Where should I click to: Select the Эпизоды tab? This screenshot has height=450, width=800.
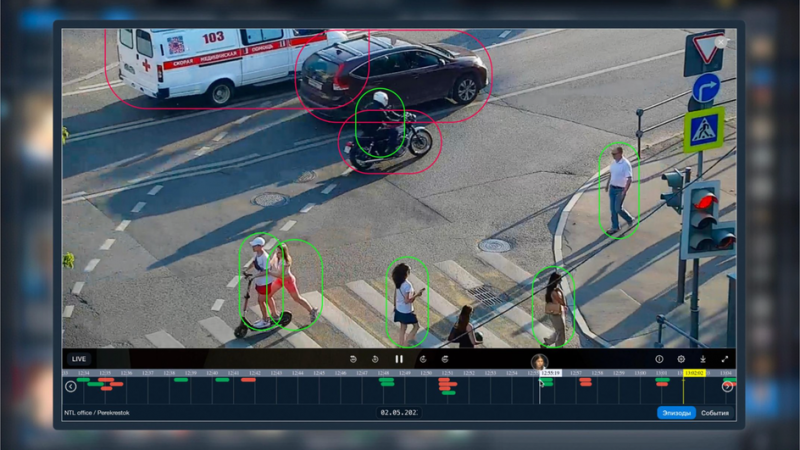point(677,413)
